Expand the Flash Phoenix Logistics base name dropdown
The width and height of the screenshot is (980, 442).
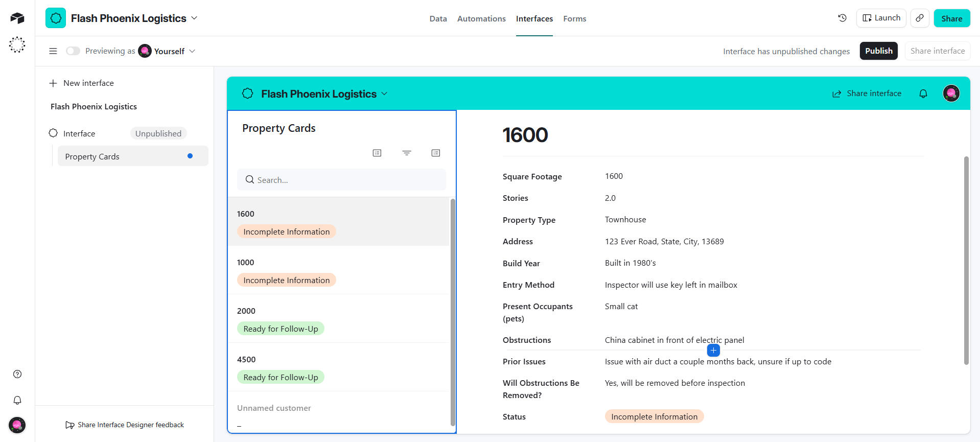(194, 18)
